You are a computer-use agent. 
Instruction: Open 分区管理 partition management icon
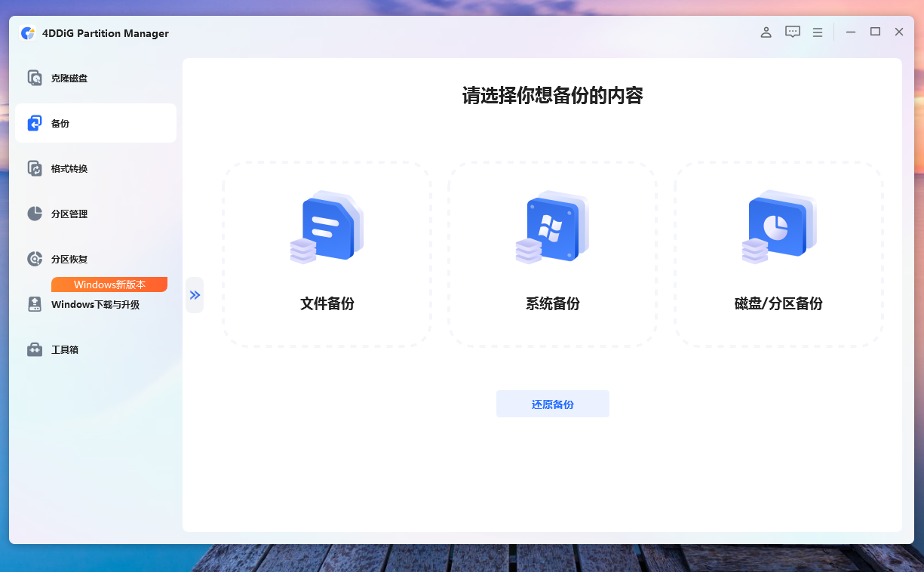(x=35, y=213)
